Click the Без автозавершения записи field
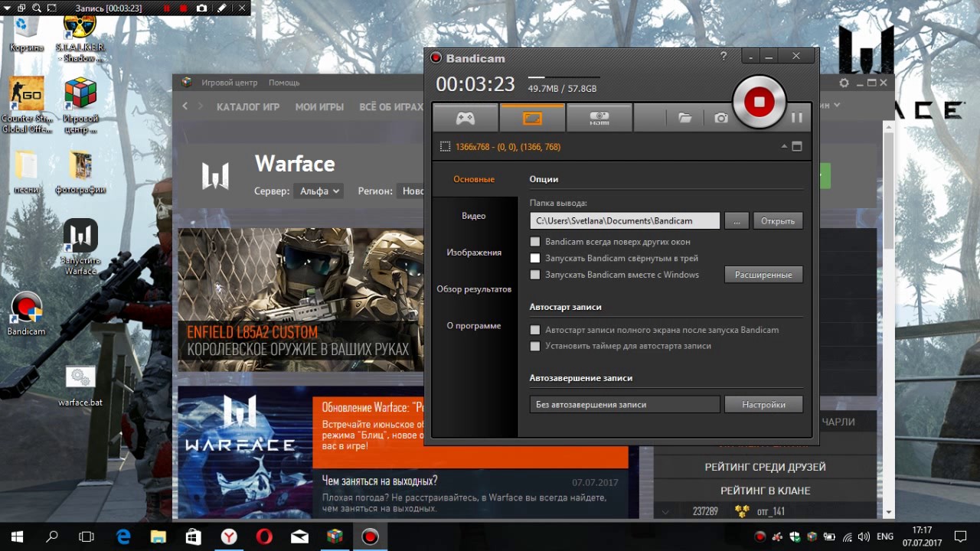 [625, 404]
